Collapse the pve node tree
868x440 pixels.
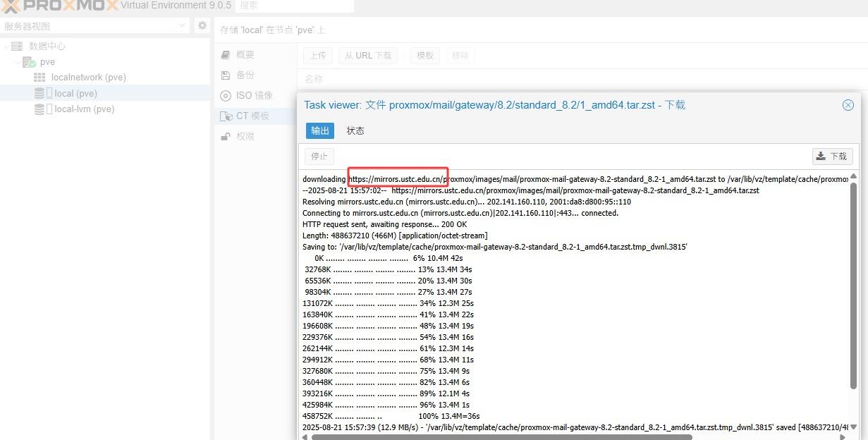[18, 62]
